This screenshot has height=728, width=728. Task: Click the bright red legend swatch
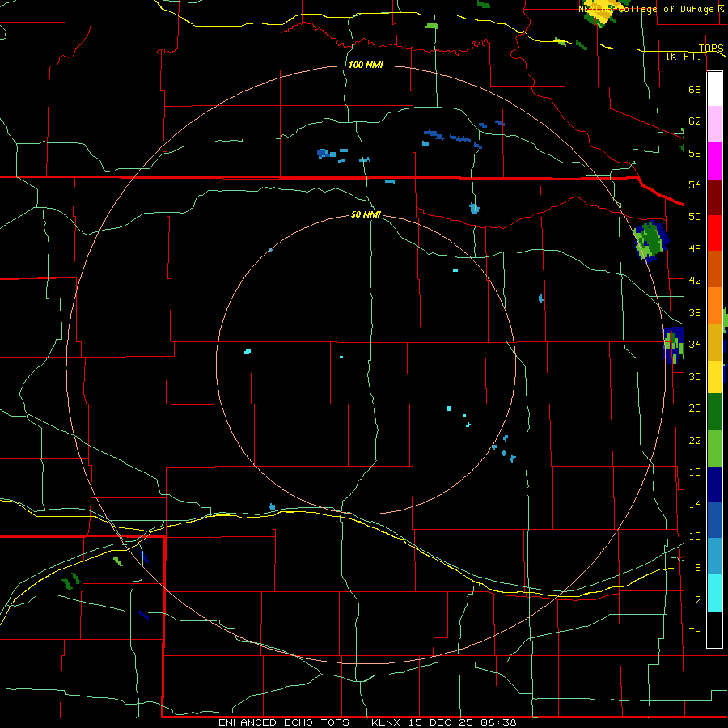pos(714,233)
